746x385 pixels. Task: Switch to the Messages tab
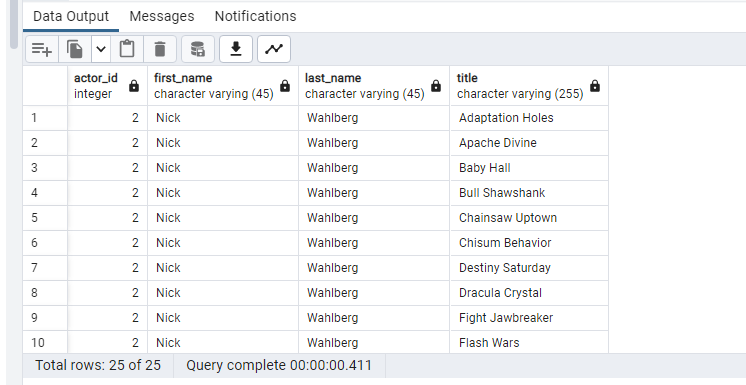point(162,16)
